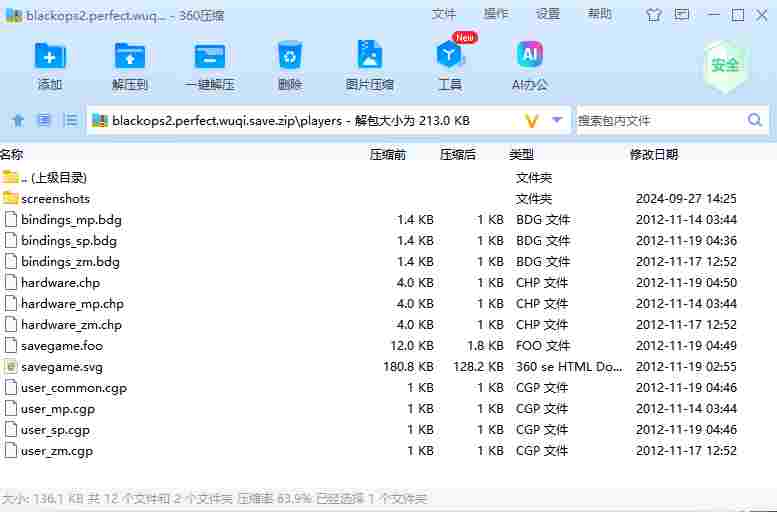Click the user_zm.cgp file icon
This screenshot has height=512, width=777.
click(10, 451)
